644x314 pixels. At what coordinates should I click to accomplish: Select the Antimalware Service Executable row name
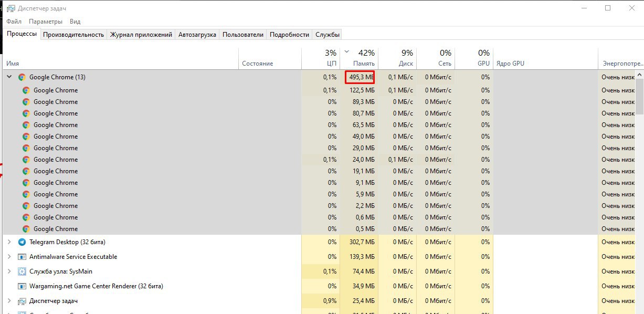click(x=73, y=257)
